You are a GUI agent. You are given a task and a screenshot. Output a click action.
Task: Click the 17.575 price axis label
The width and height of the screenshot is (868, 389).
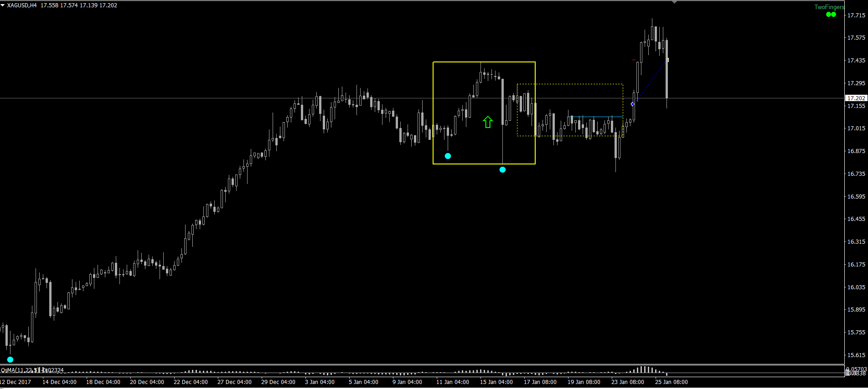(856, 38)
